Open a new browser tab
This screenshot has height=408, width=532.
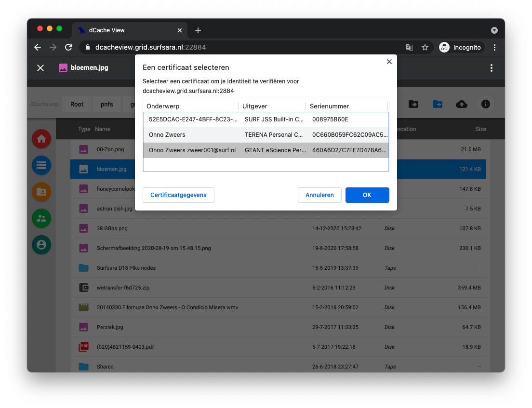[198, 30]
